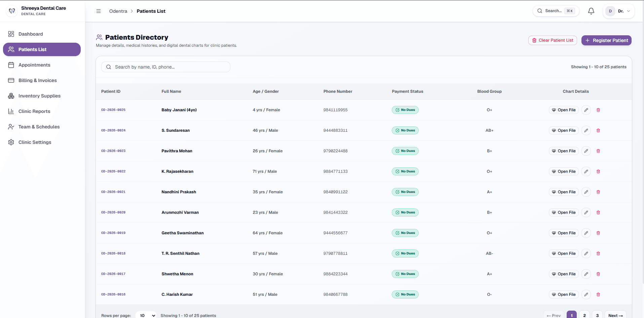Open the global Search box in header
644x318 pixels.
556,11
